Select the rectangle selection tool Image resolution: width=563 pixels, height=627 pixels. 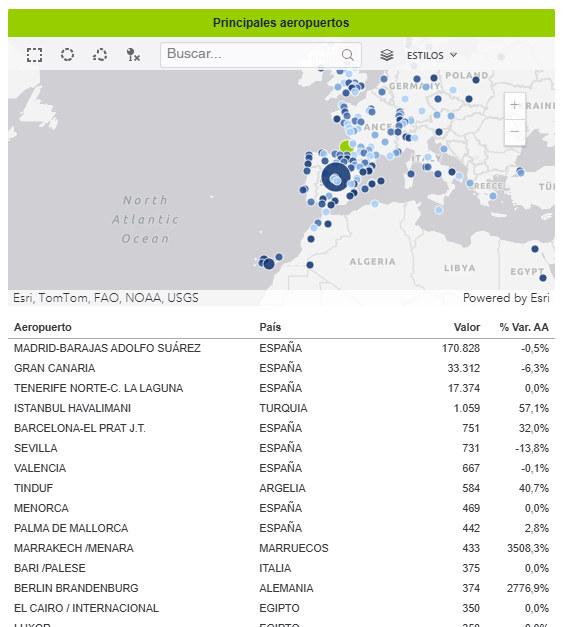coord(34,55)
